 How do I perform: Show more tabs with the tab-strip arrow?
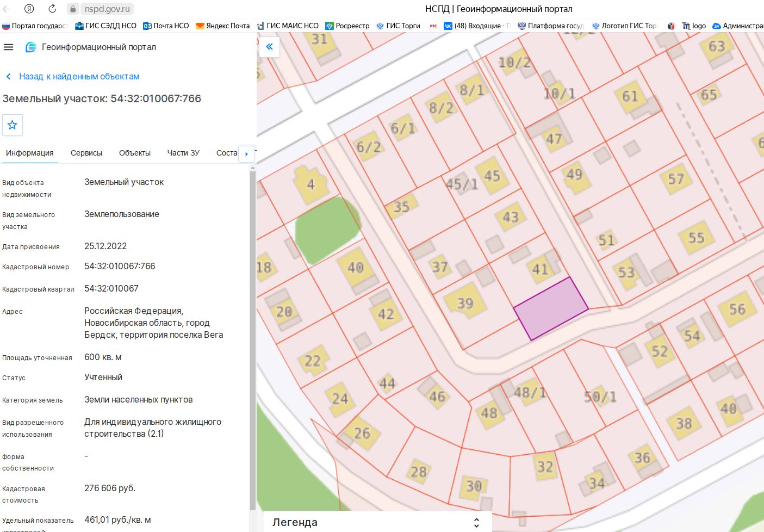click(246, 154)
